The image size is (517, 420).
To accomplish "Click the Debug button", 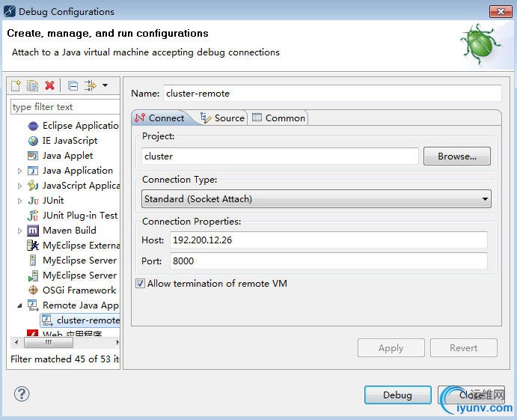I will pos(397,395).
